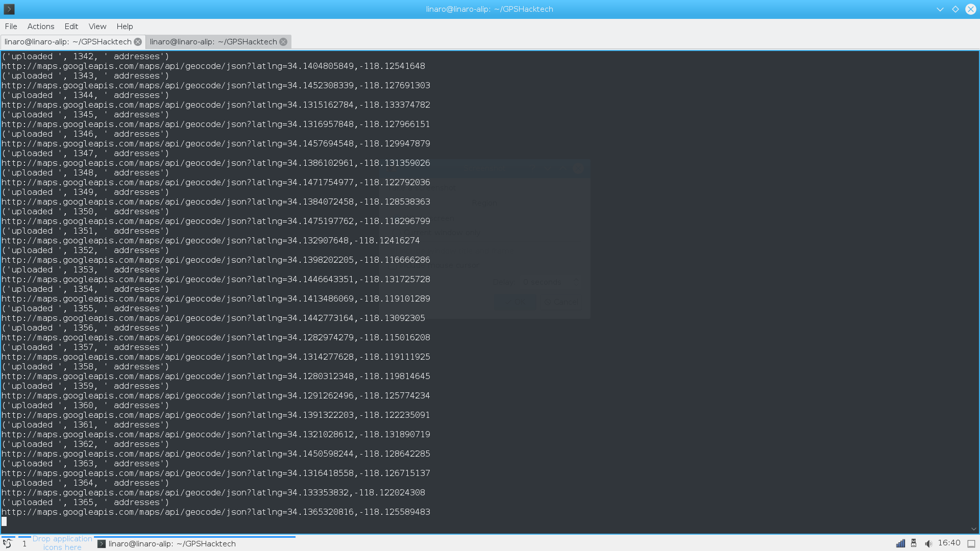Viewport: 980px width, 551px height.
Task: Minimize the terminal window via the chevron button
Action: 940,9
